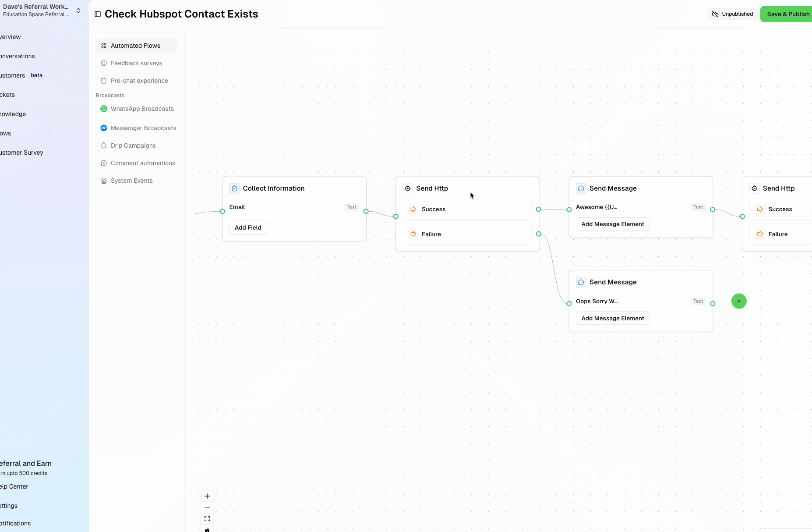Select the WhatsApp Broadcasts icon

point(103,108)
